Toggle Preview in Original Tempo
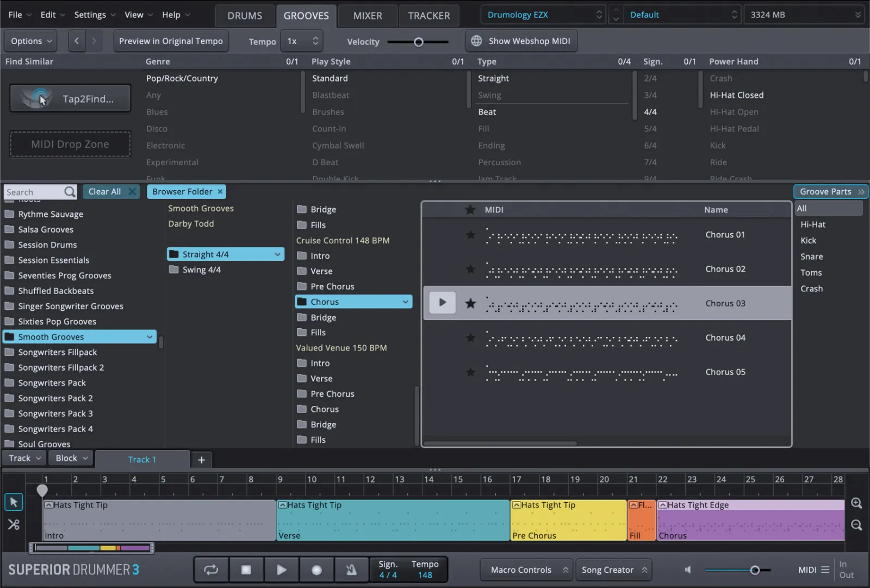Screen dimensions: 870x588 171,41
